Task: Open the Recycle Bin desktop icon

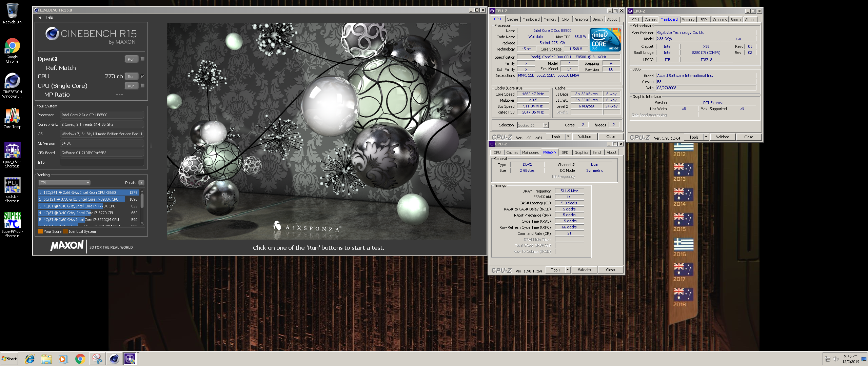Action: 12,14
